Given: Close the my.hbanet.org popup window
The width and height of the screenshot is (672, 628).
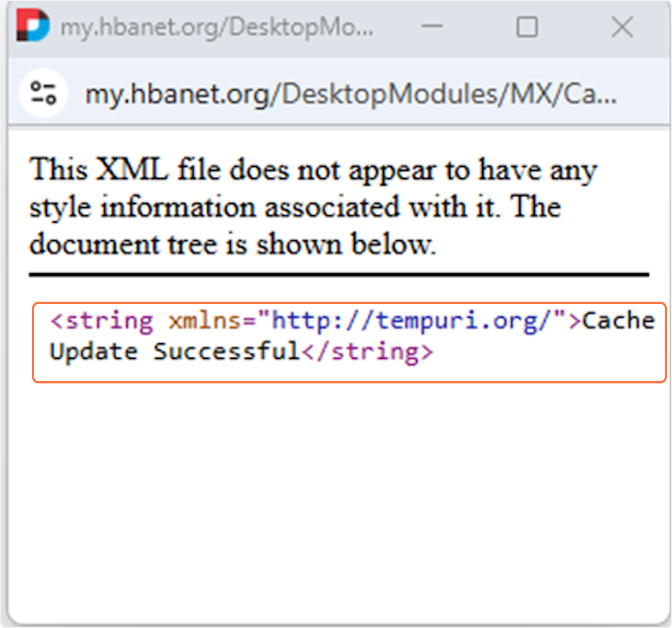Looking at the screenshot, I should pyautogui.click(x=622, y=26).
